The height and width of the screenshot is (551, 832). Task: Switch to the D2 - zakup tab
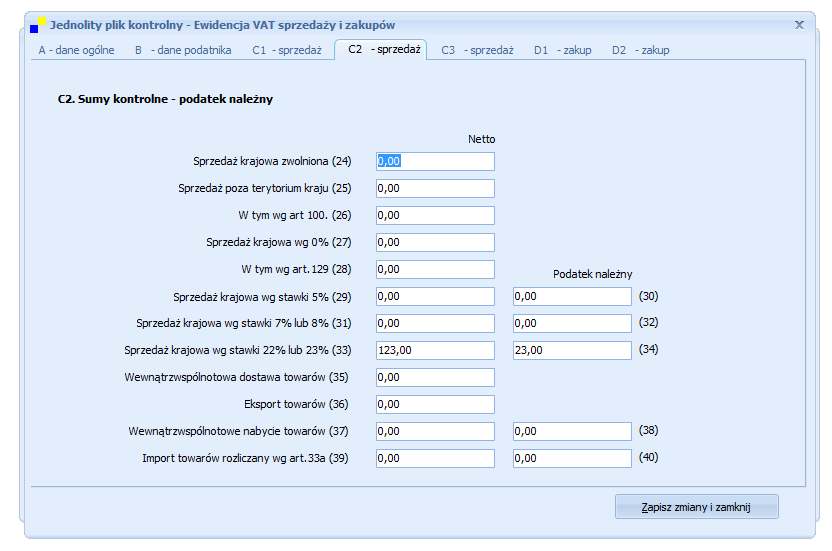click(x=640, y=50)
